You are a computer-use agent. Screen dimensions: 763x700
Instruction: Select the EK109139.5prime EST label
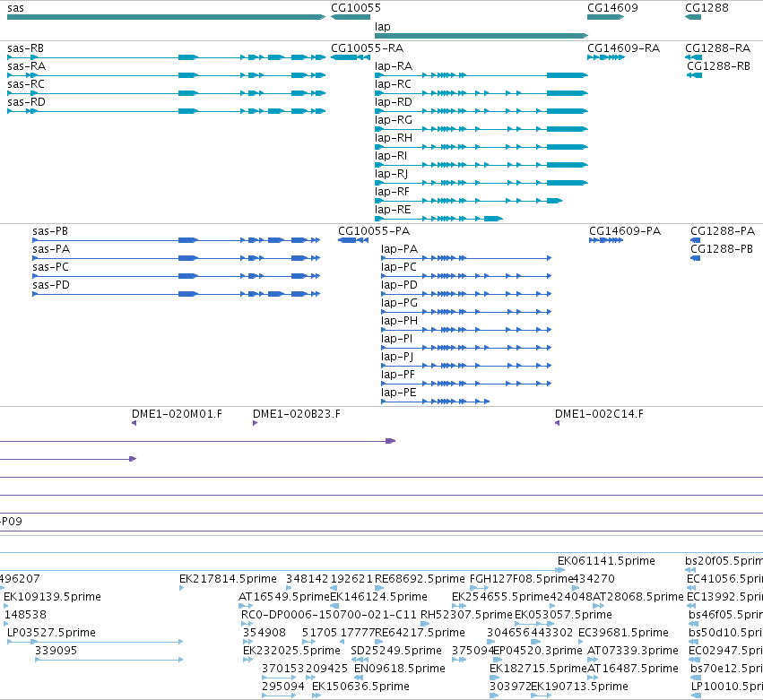click(52, 597)
